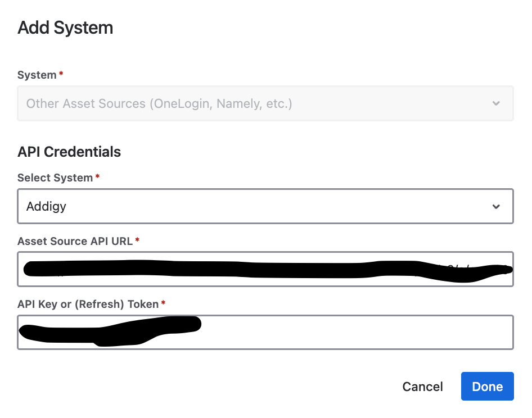This screenshot has height=418, width=532.
Task: Expand the Select System dropdown showing Addigy
Action: (265, 206)
